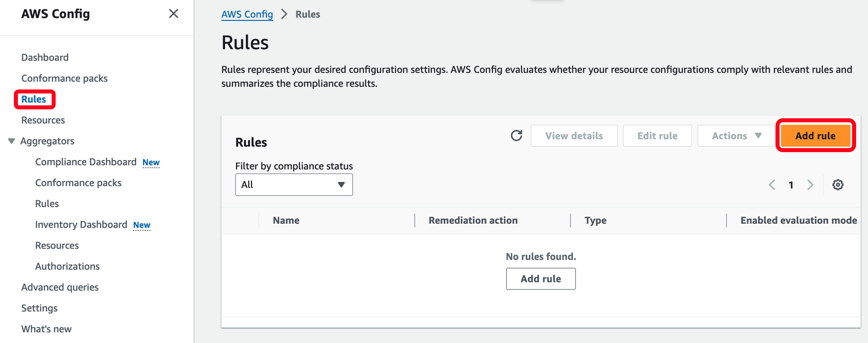Image resolution: width=868 pixels, height=343 pixels.
Task: Click the orange Add rule button
Action: pos(815,136)
